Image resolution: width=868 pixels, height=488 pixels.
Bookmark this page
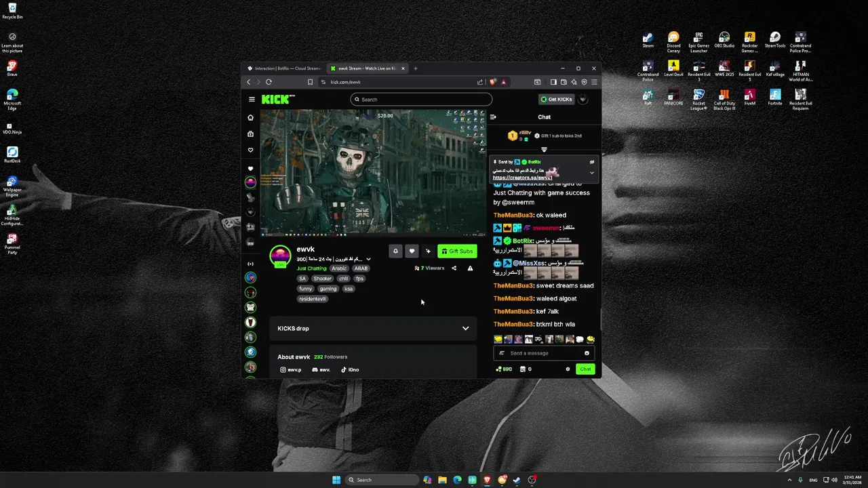pos(310,82)
